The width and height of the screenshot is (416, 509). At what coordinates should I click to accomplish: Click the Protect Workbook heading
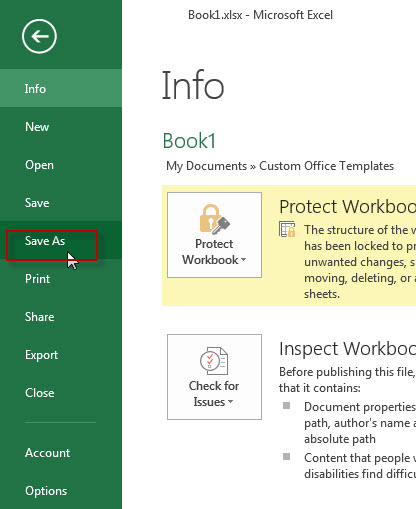[347, 207]
